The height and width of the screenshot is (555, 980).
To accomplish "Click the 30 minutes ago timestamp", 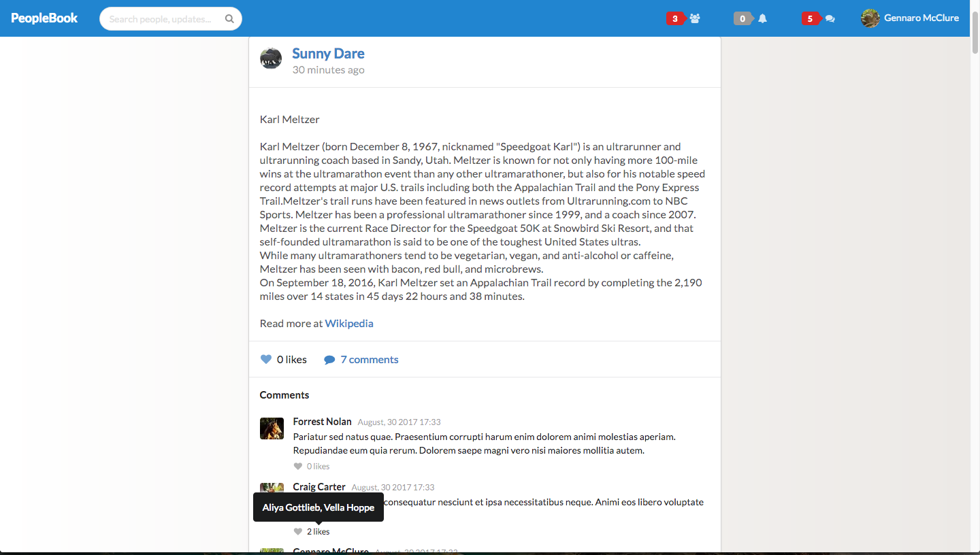I will [x=328, y=70].
